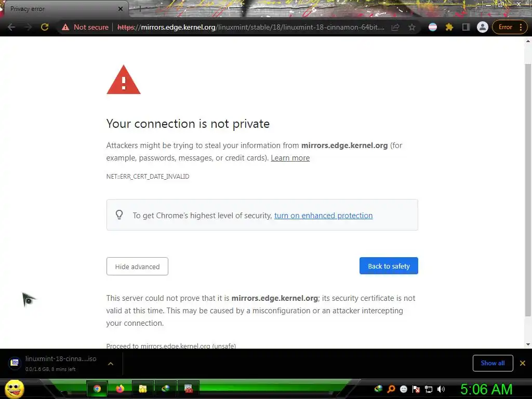
Task: Click the lightbulb tip icon
Action: (x=119, y=215)
